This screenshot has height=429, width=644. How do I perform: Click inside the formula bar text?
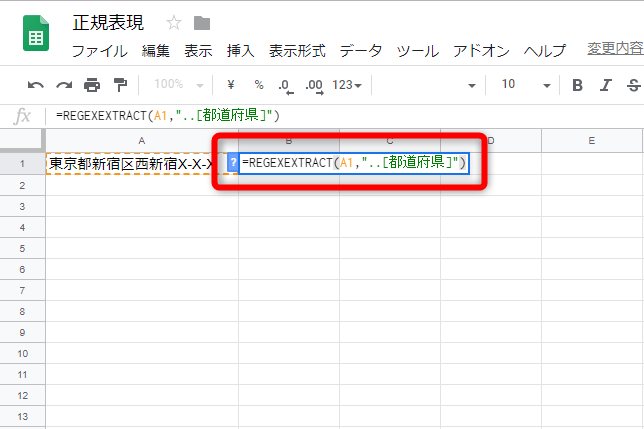(x=168, y=116)
